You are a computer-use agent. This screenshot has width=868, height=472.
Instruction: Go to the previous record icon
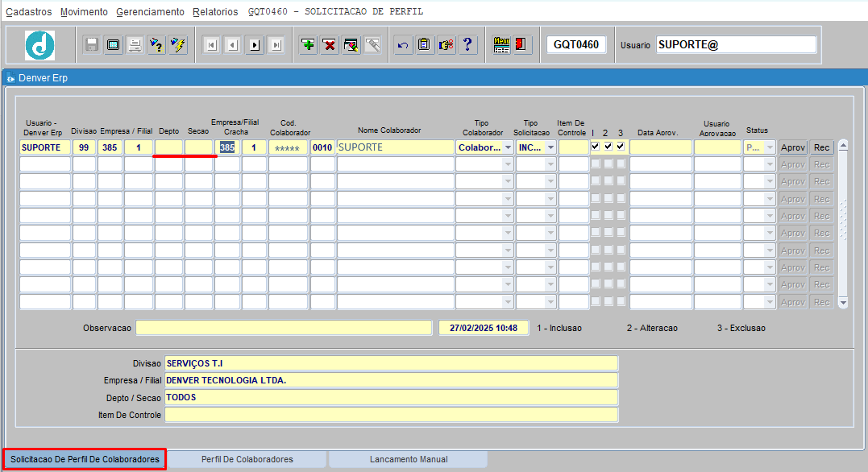pos(233,45)
